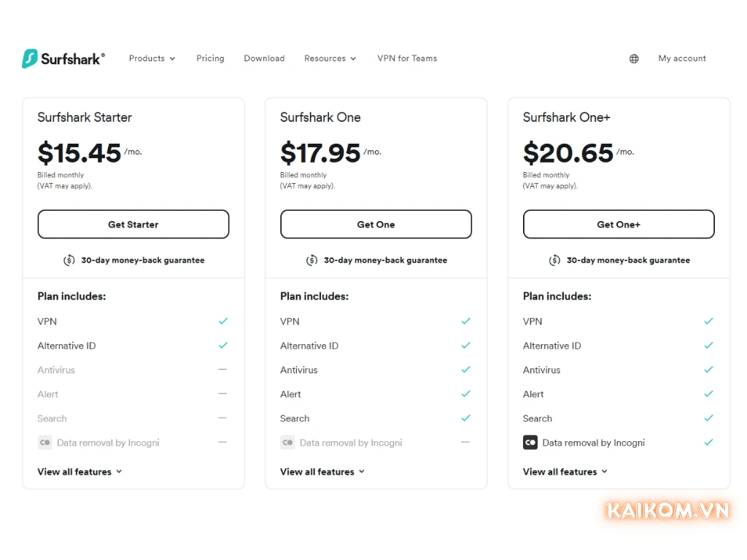Open the Resources dropdown menu
Screen dimensions: 747x560
(x=330, y=58)
